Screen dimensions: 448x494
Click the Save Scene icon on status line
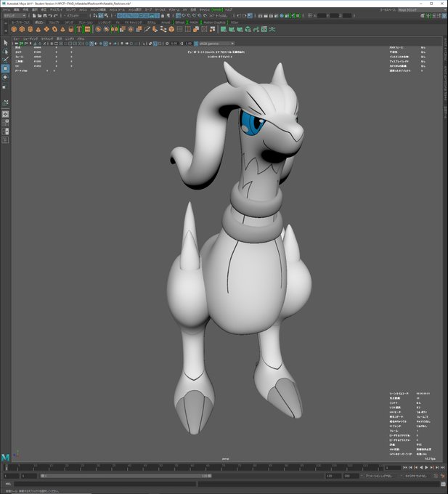[x=45, y=15]
